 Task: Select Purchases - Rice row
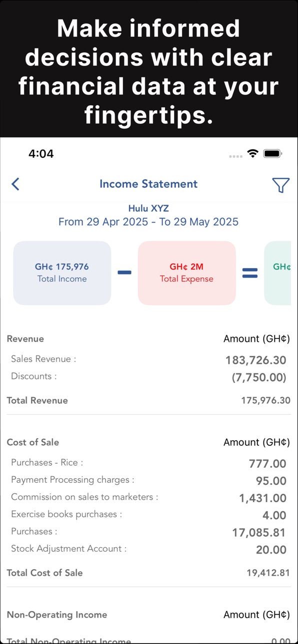click(x=148, y=463)
